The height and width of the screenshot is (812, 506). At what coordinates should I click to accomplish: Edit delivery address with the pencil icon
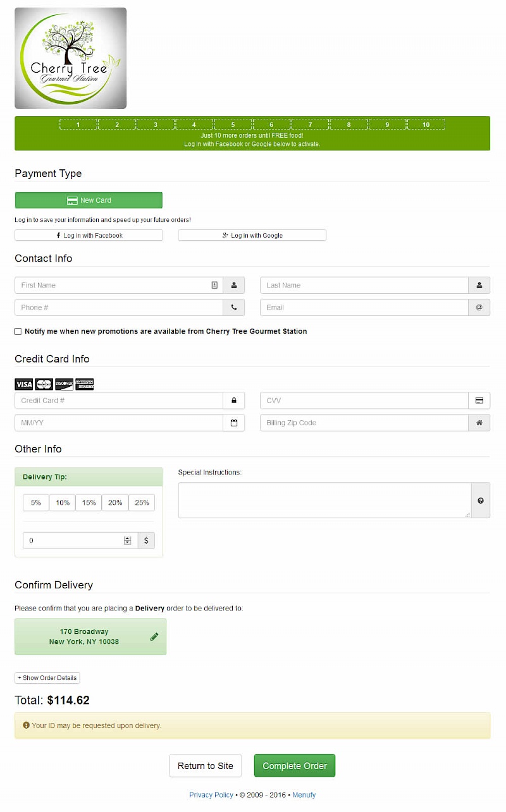pos(154,637)
